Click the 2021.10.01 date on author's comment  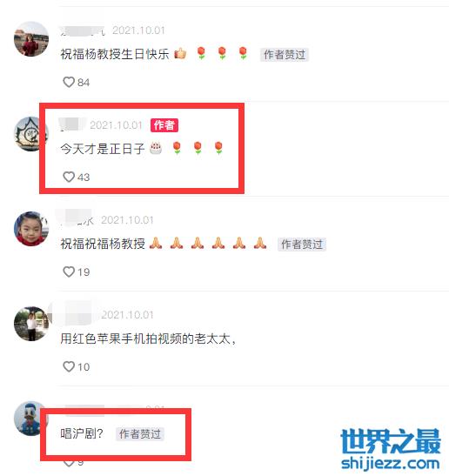(x=116, y=125)
